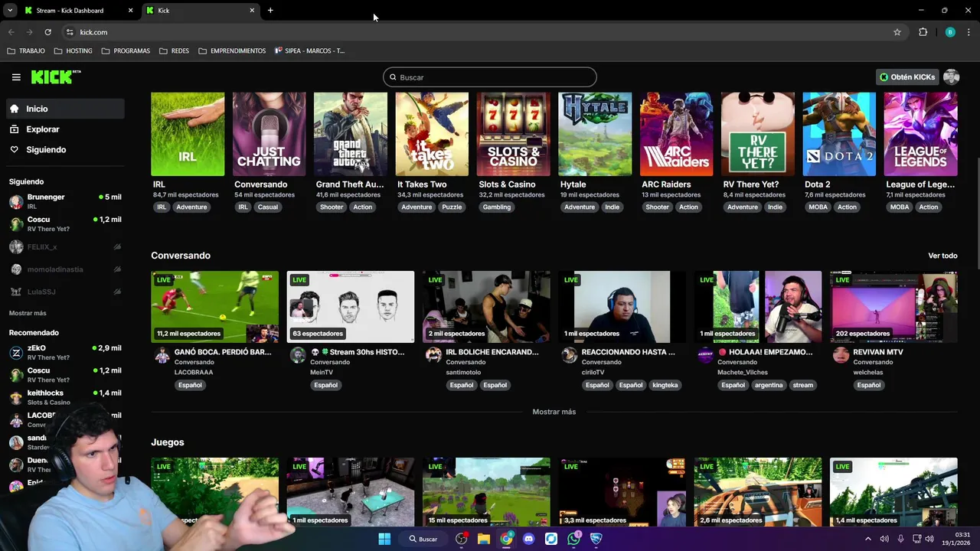The width and height of the screenshot is (980, 551).
Task: Click LACOBRAAA's avatar under the Boca stream
Action: (162, 355)
